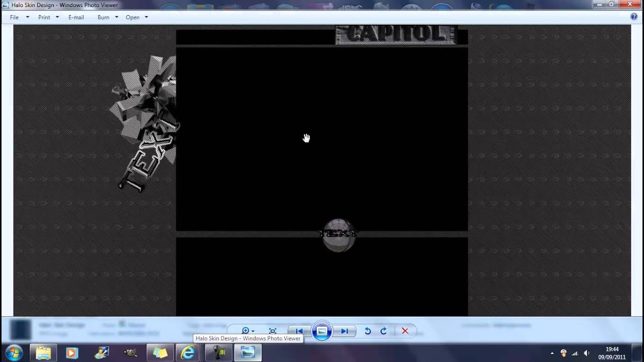Open the volume speaker icon
The width and height of the screenshot is (644, 362).
586,353
